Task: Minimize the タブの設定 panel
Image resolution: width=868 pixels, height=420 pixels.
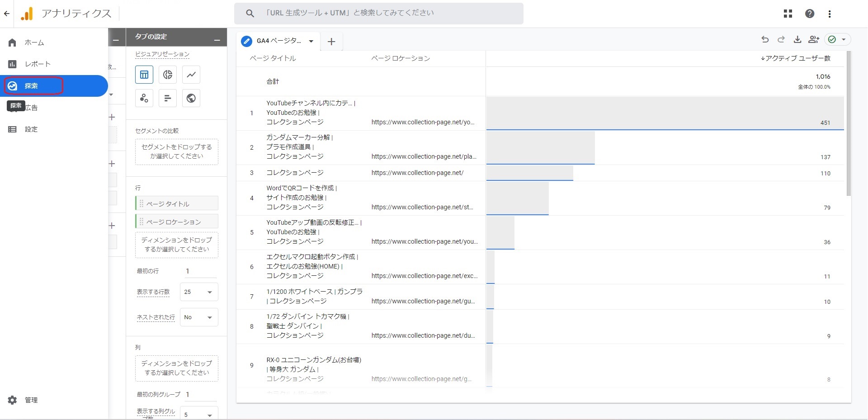Action: tap(217, 40)
